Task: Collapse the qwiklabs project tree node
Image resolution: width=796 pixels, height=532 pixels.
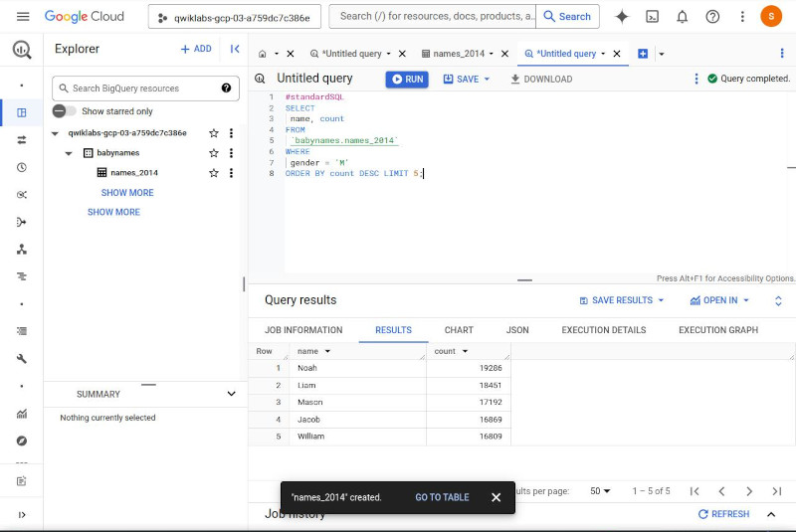Action: point(55,133)
